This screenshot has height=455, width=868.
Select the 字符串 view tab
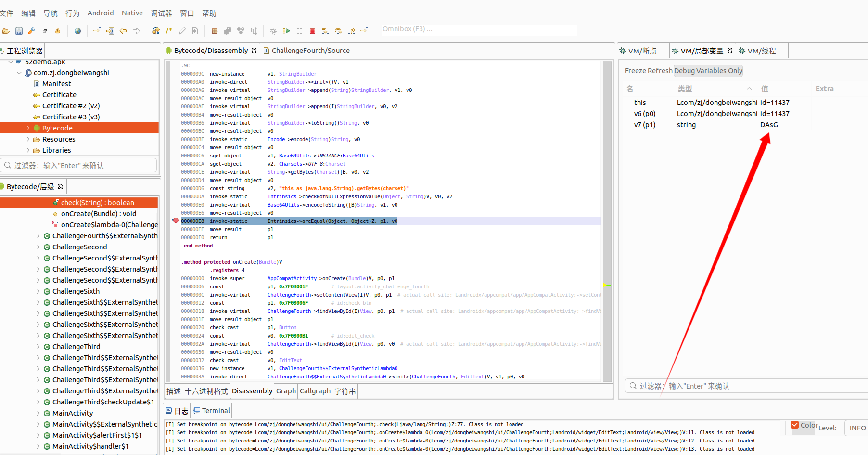[345, 391]
